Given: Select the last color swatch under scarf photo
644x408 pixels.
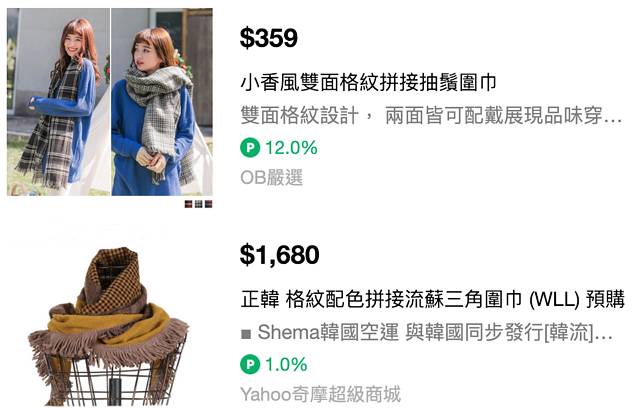Looking at the screenshot, I should [x=208, y=204].
